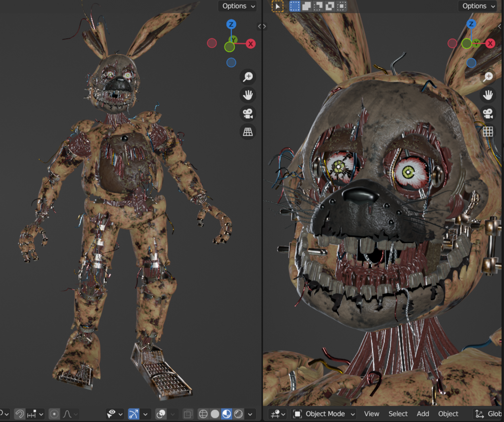Open the Options dropdown in right viewport

tap(477, 6)
